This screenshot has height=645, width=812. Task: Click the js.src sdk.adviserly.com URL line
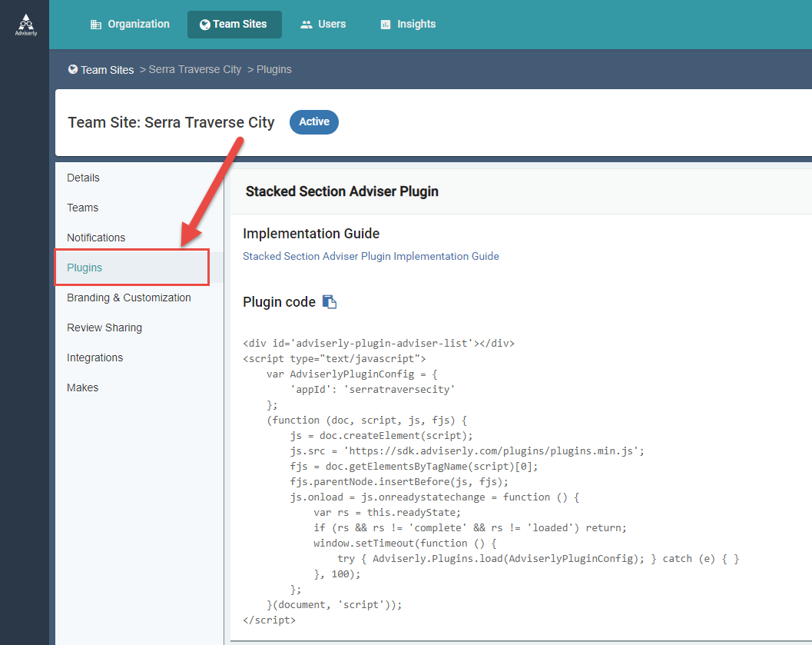[x=467, y=451]
